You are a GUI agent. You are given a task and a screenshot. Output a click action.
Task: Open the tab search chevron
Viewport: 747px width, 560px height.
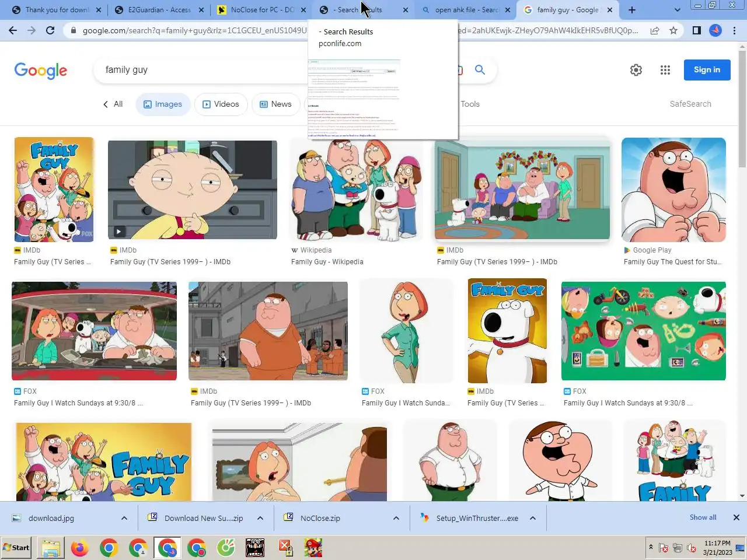click(677, 10)
